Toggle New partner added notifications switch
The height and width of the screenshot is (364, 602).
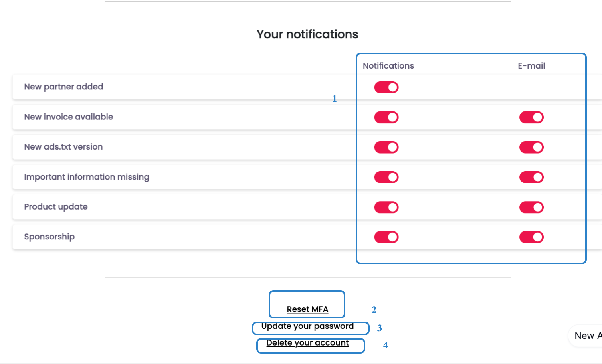click(386, 87)
